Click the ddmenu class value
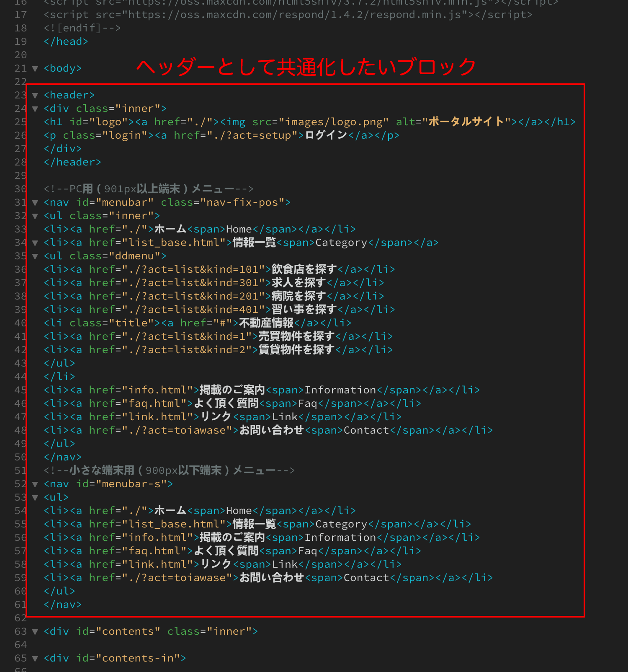This screenshot has height=672, width=628. [134, 256]
